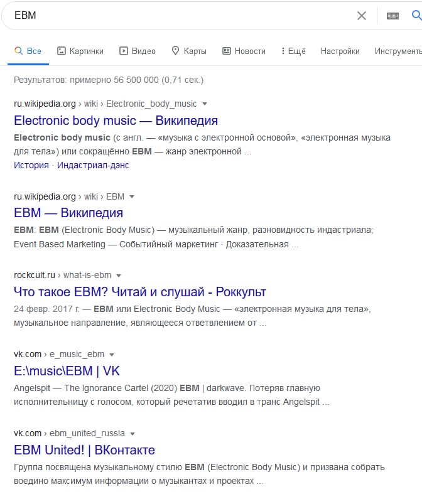Screen dimensions: 422x504
Task: Open the Новости tab
Action: (244, 51)
